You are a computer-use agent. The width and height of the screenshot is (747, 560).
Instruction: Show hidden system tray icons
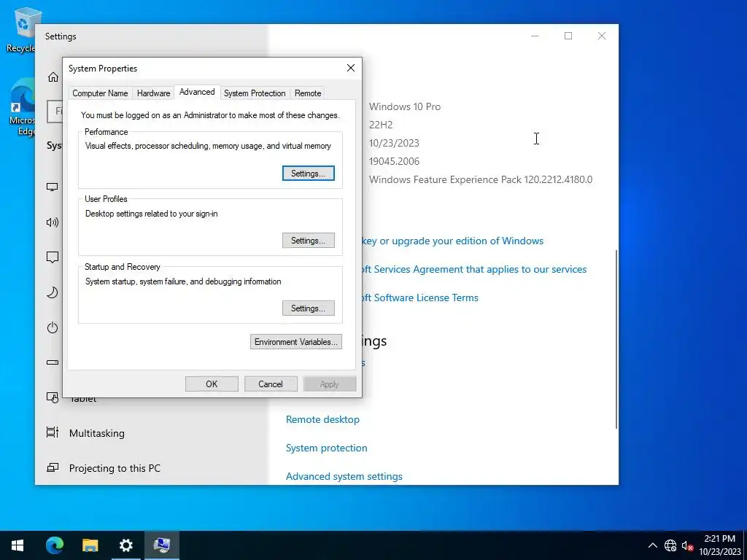tap(653, 545)
